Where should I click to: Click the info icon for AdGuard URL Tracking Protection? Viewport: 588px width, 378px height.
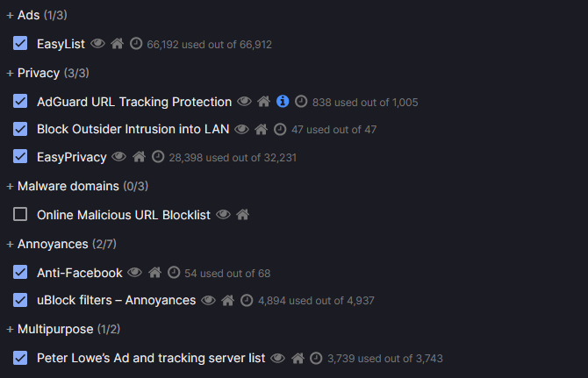(283, 102)
